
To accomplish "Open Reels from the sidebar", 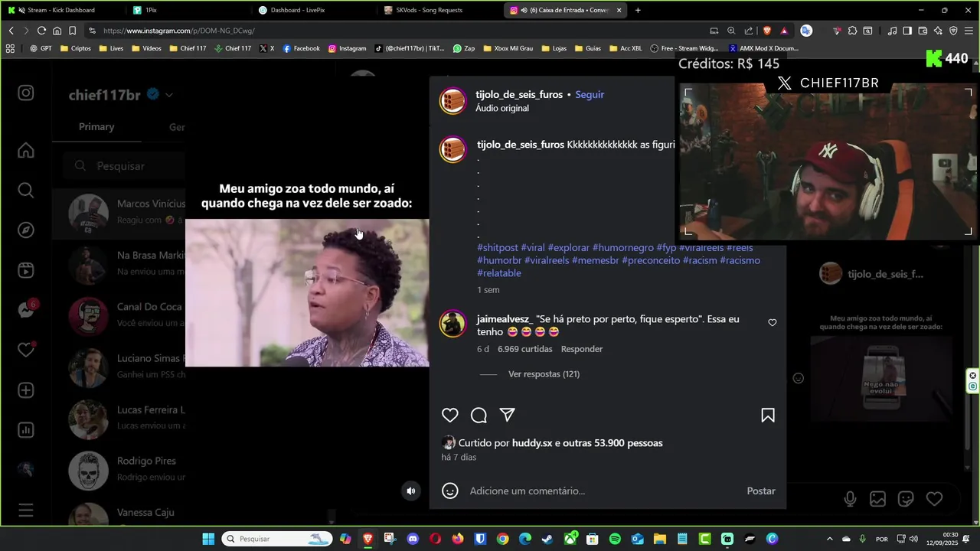I will [26, 270].
